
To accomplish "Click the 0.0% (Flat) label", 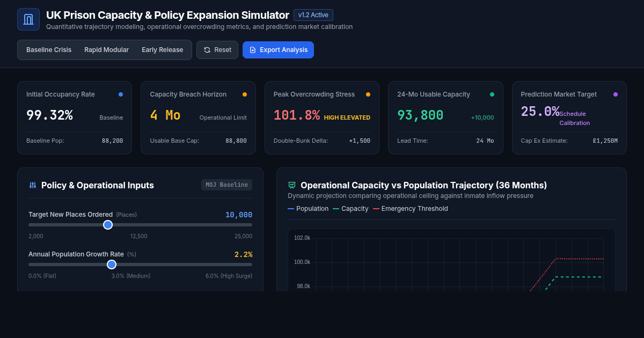I will 42,276.
